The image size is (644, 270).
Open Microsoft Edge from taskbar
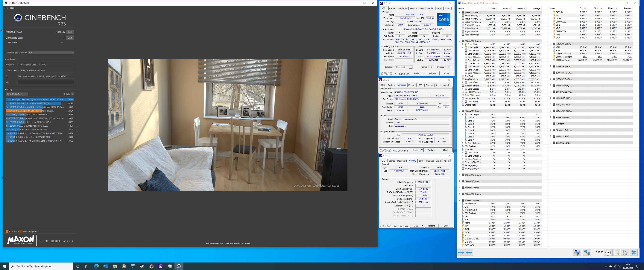[x=96, y=266]
